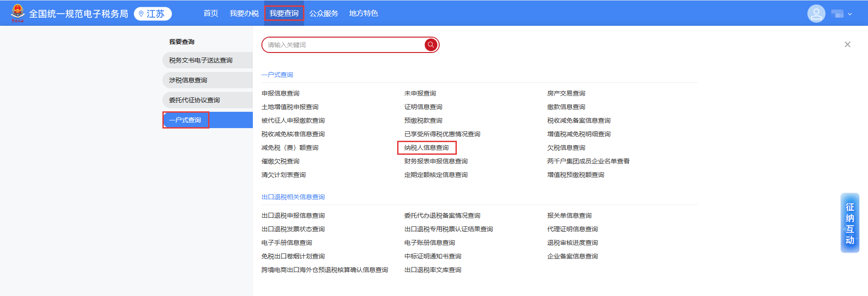The image size is (868, 296).
Task: Close the query panel with X
Action: click(847, 44)
